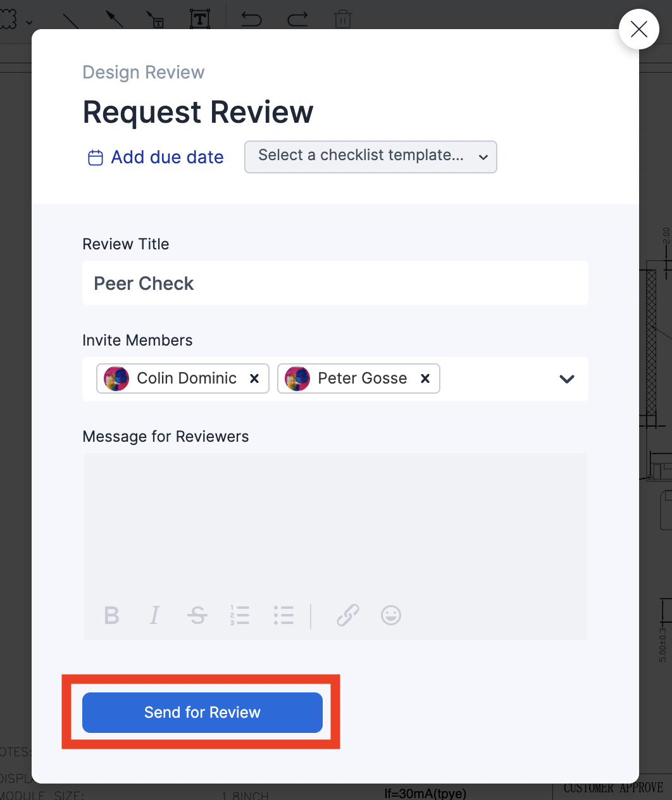Expand the cloud shape tool options
This screenshot has height=800, width=672.
point(29,23)
